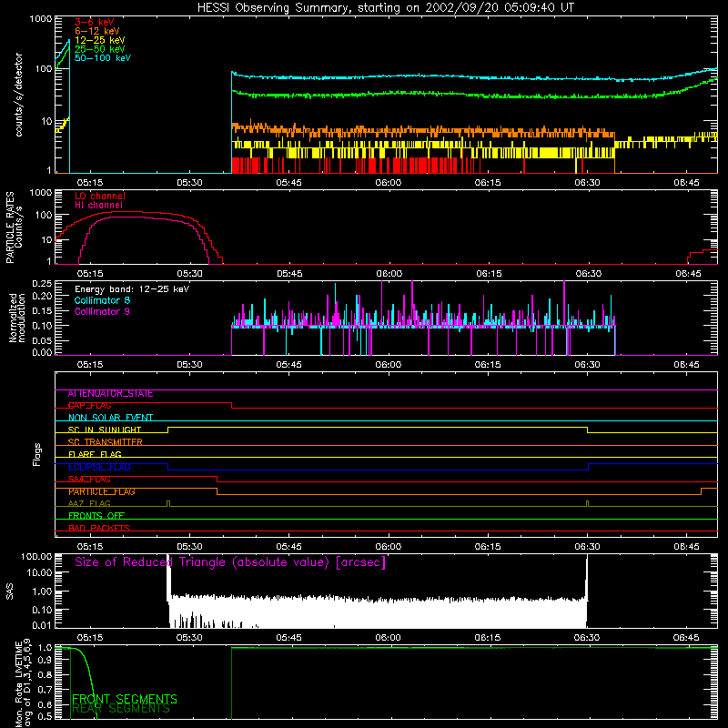
Task: Click the HESSI Observing Summary title
Action: click(x=385, y=8)
